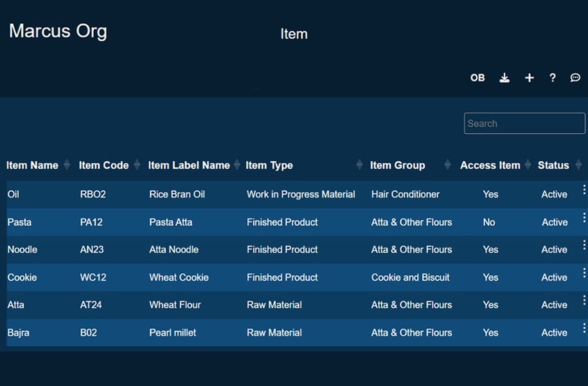Sort by Item Label Name arrows
This screenshot has width=588, height=386.
click(237, 165)
